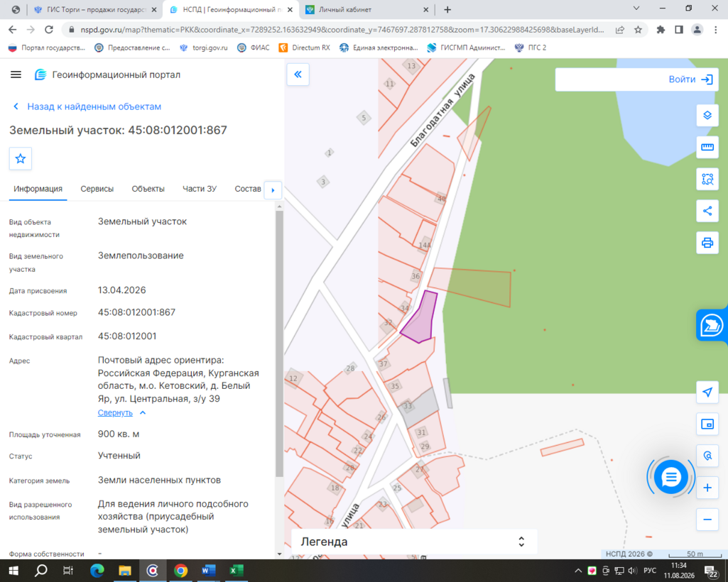Open Excel from the taskbar

coord(237,571)
